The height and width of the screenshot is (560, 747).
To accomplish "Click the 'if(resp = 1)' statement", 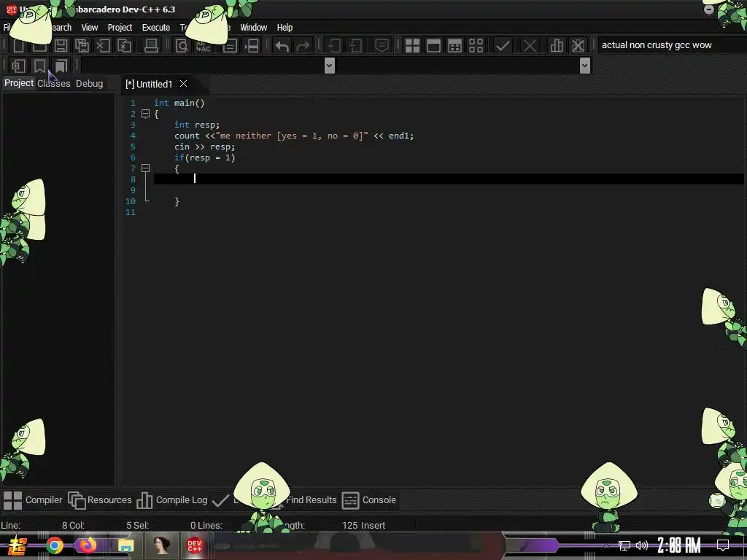I will pyautogui.click(x=204, y=157).
